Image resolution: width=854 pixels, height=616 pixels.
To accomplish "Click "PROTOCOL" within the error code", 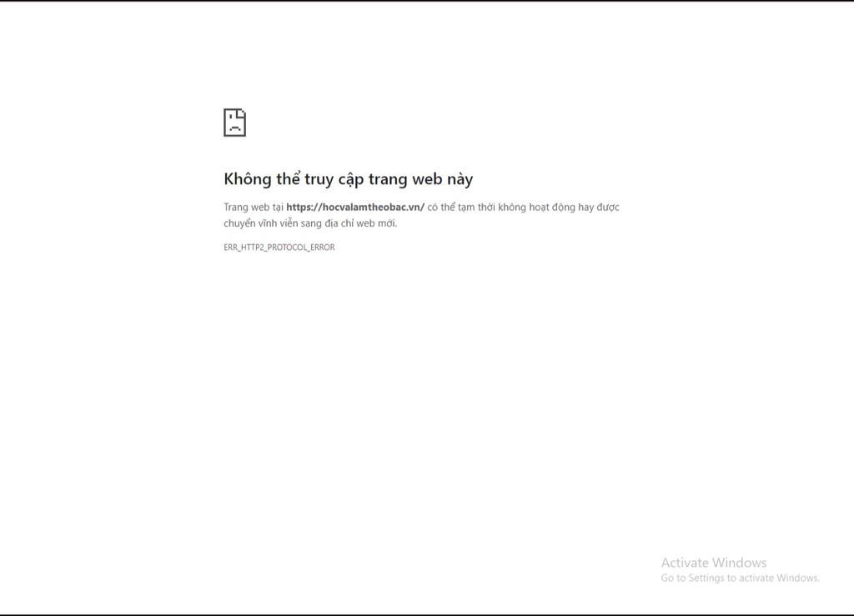I will 287,248.
